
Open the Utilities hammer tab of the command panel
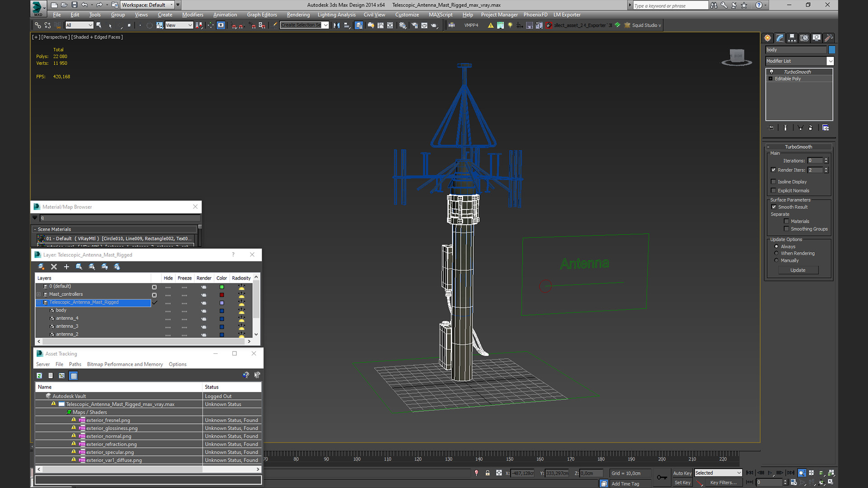click(829, 38)
